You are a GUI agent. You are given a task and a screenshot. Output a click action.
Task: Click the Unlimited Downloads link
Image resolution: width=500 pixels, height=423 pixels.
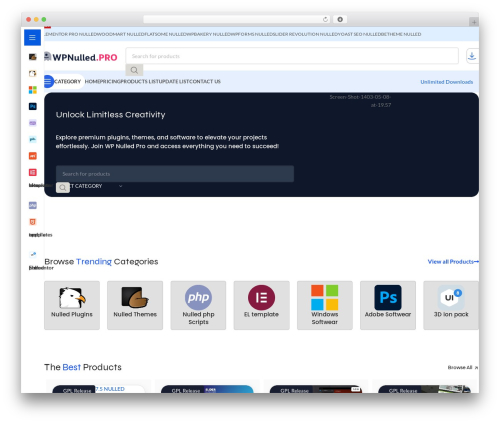pyautogui.click(x=447, y=82)
